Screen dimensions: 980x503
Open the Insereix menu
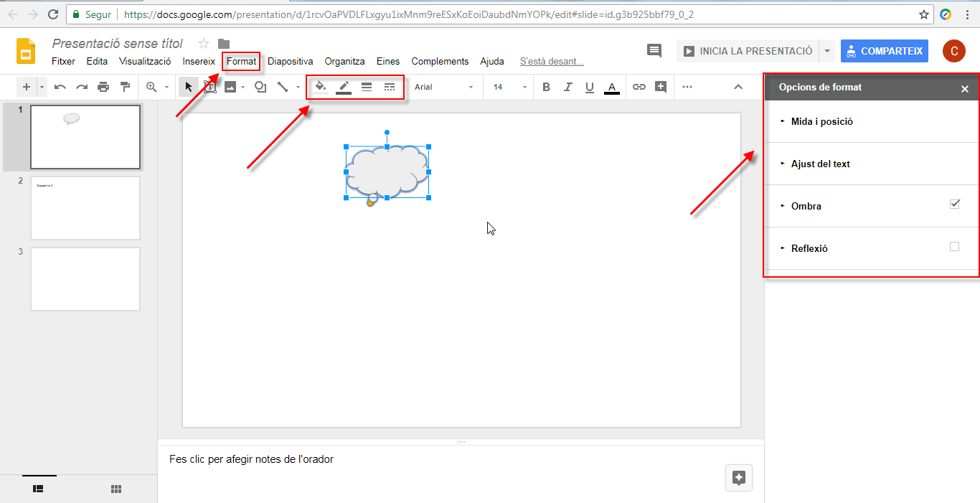click(x=199, y=62)
